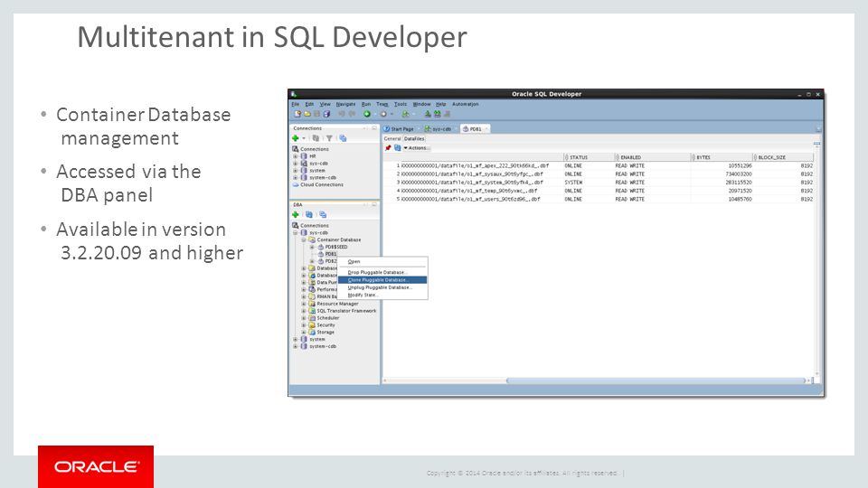Click the Oracle logo on the slide
Image resolution: width=868 pixels, height=488 pixels.
click(x=96, y=467)
